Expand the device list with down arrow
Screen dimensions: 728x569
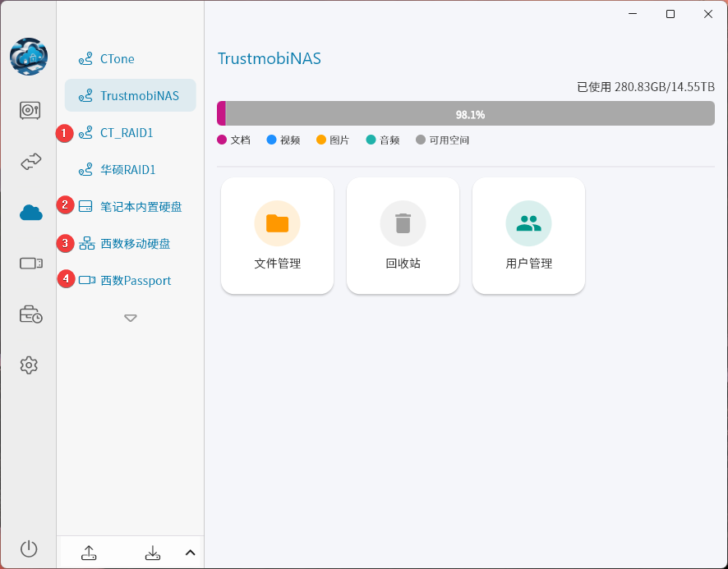(131, 318)
